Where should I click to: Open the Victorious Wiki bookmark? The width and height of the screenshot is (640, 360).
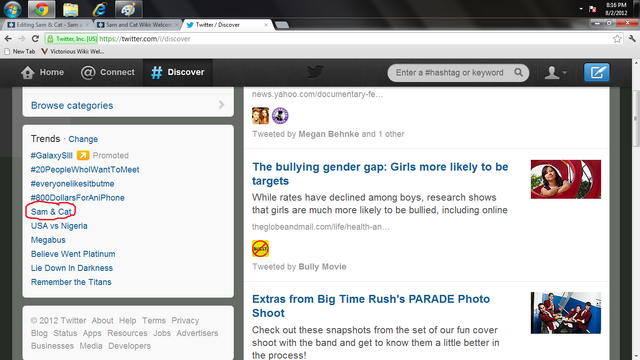pos(73,51)
